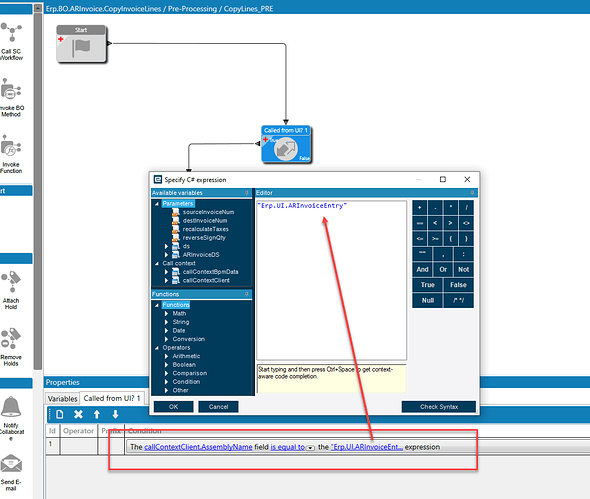This screenshot has width=590, height=499.
Task: Insert the less-than operator
Action: [x=435, y=223]
